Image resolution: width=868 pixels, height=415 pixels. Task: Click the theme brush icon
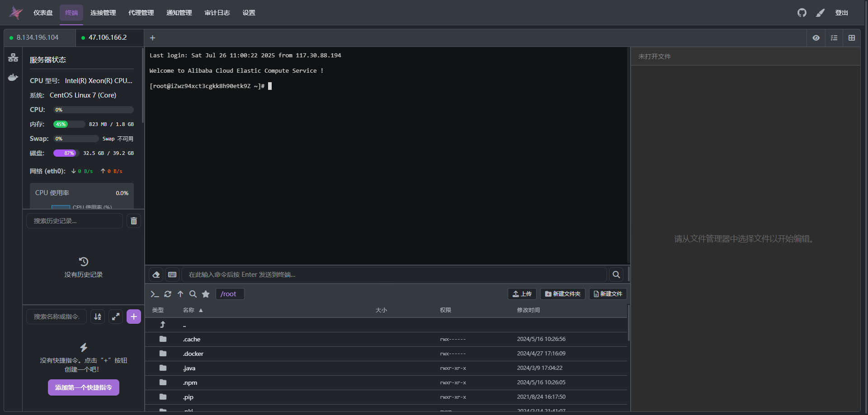point(820,13)
